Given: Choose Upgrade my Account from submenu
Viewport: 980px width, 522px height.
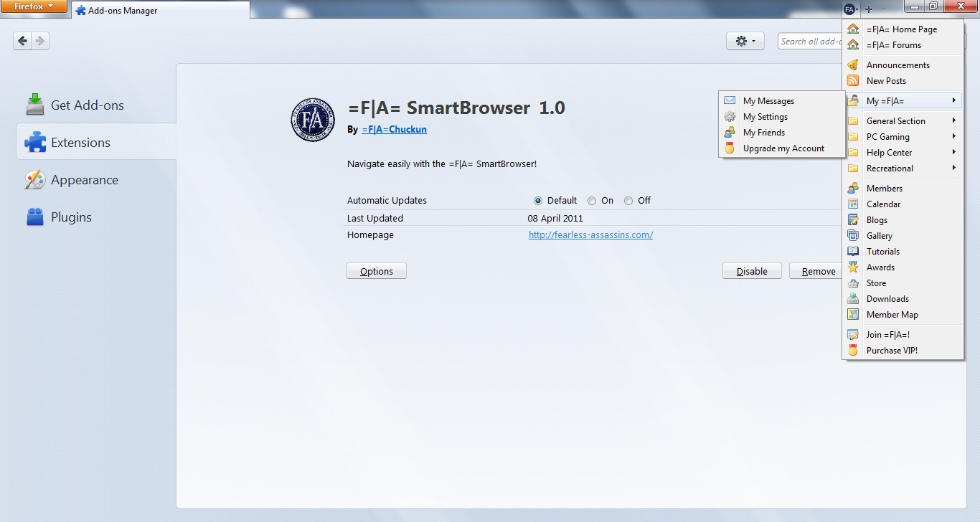Looking at the screenshot, I should coord(782,148).
